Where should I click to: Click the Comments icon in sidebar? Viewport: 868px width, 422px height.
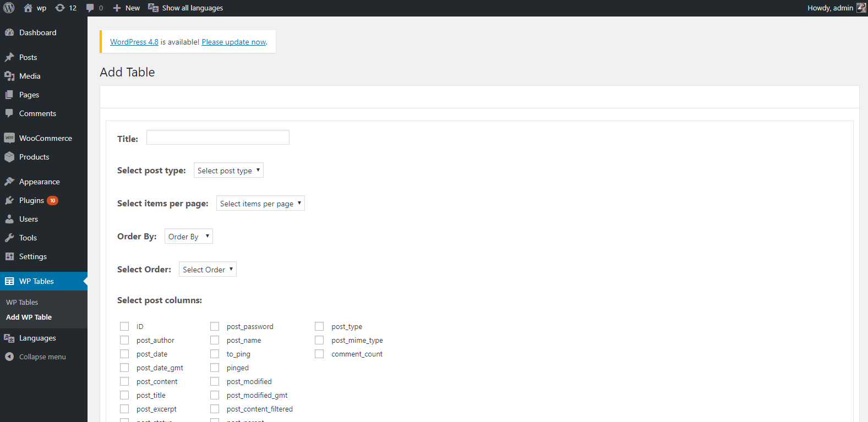coord(9,113)
